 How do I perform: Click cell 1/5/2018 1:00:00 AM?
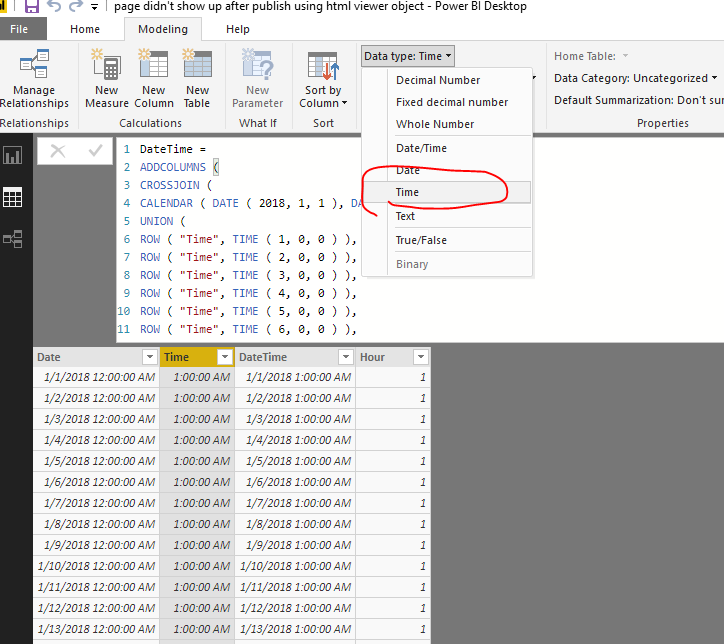(295, 461)
